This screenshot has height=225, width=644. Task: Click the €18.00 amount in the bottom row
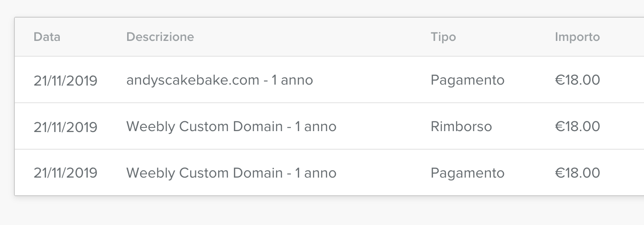click(x=577, y=173)
